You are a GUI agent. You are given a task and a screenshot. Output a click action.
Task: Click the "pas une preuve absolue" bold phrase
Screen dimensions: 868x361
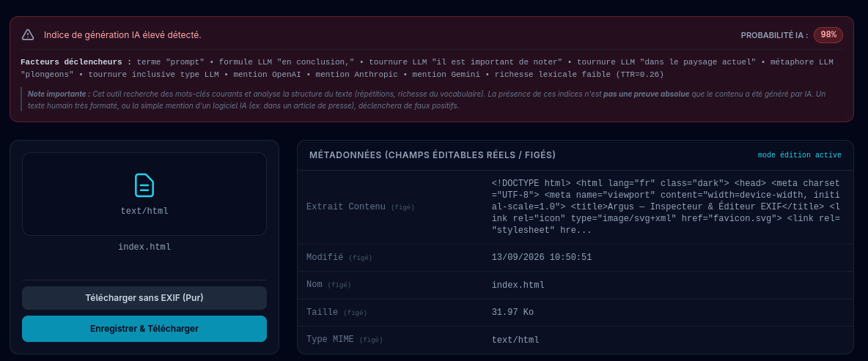(x=646, y=94)
